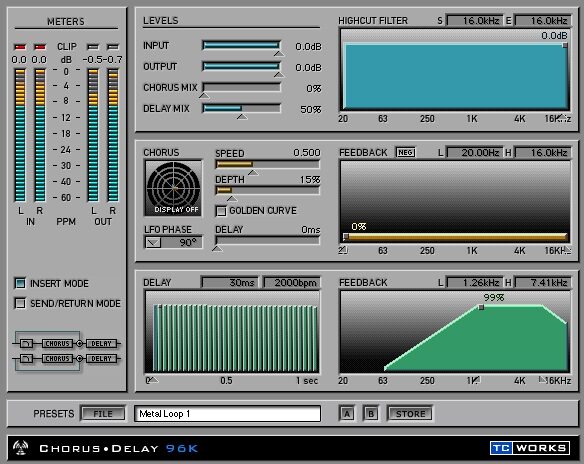The width and height of the screenshot is (584, 464).
Task: Click the highcut filter S frequency field
Action: (x=474, y=21)
